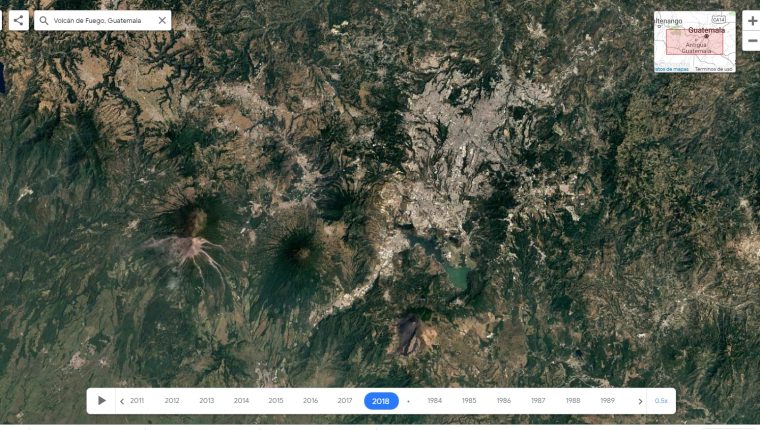Jump to year 2011
This screenshot has height=430, width=760.
pos(137,401)
